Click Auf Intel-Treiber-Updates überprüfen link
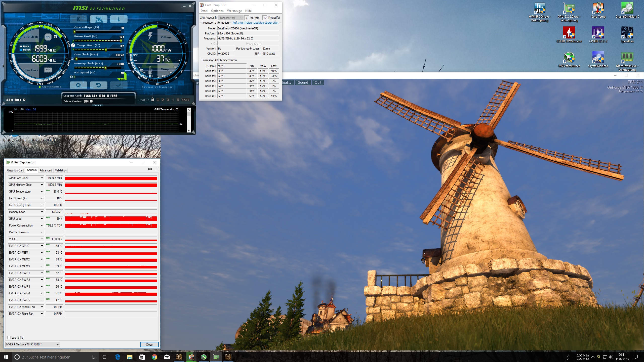The height and width of the screenshot is (362, 644). click(255, 23)
